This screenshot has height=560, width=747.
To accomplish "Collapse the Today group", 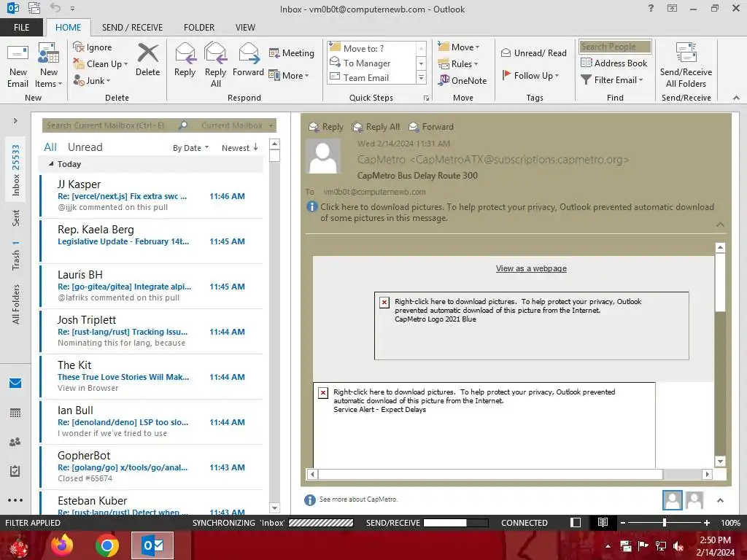I will click(51, 164).
